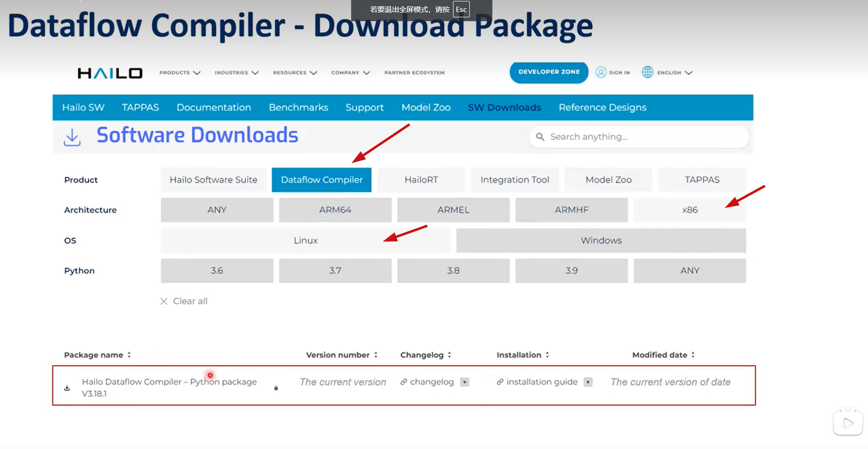Click the installation guide link icon

[x=500, y=382]
